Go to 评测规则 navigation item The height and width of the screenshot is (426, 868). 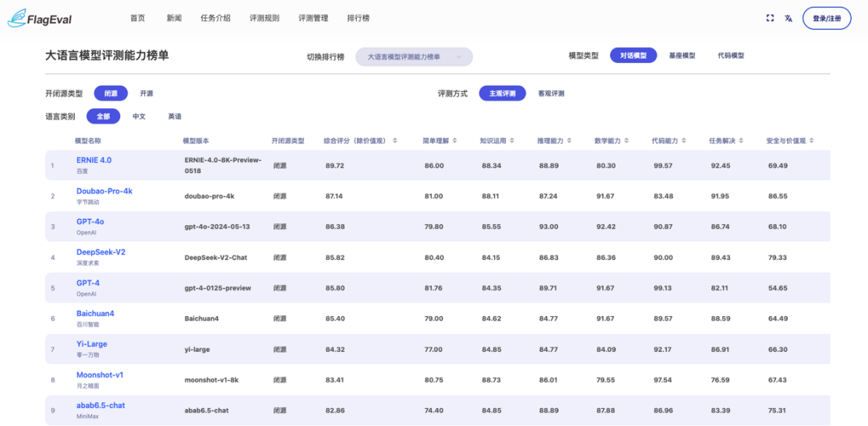pyautogui.click(x=264, y=18)
